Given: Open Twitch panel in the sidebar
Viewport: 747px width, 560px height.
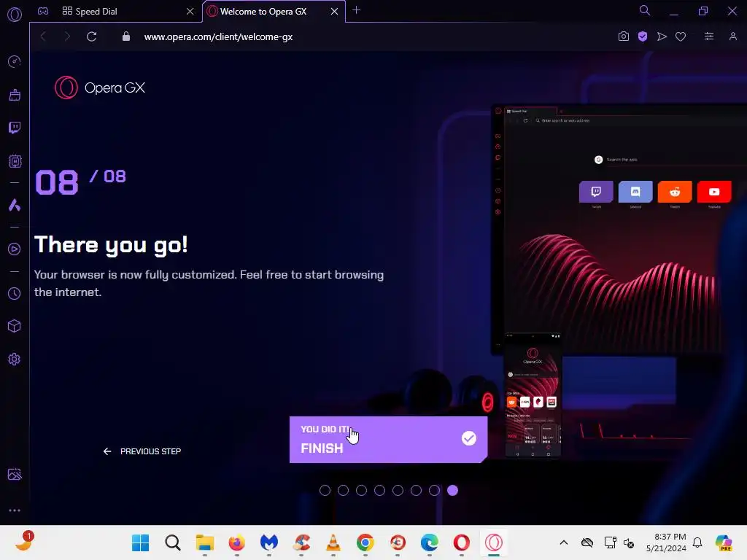Looking at the screenshot, I should coord(15,128).
